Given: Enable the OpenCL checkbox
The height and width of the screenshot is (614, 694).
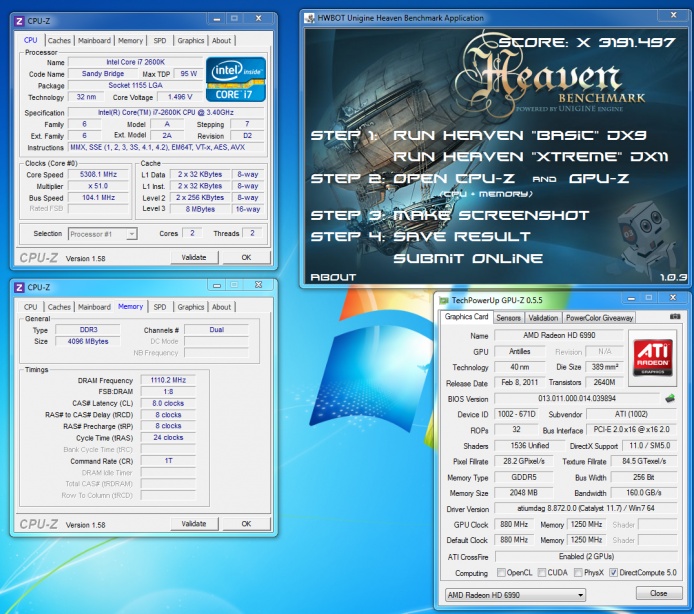Looking at the screenshot, I should pyautogui.click(x=502, y=573).
